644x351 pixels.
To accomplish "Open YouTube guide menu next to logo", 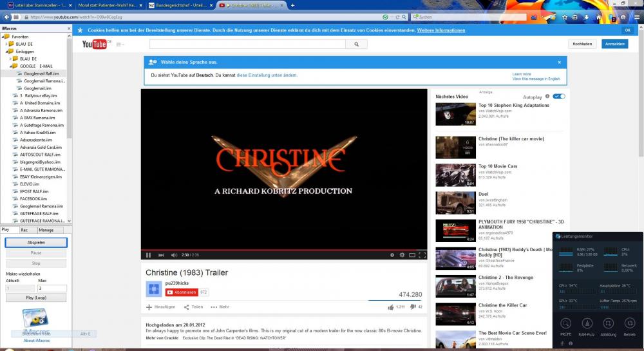I will [x=120, y=44].
